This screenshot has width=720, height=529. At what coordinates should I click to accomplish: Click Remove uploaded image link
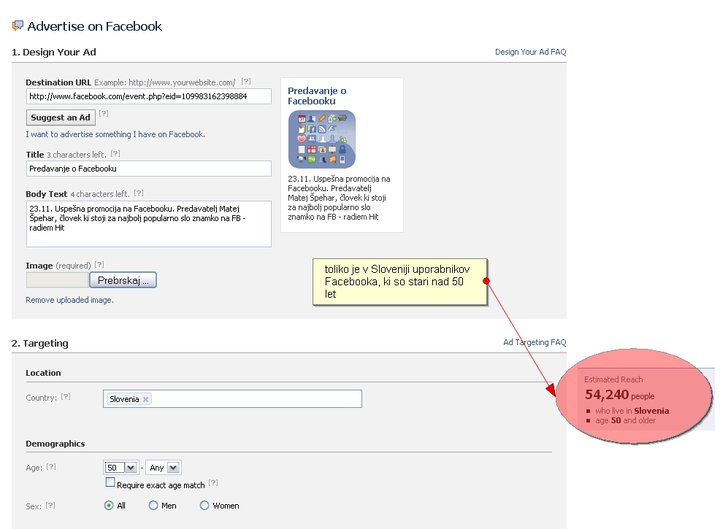pyautogui.click(x=69, y=300)
